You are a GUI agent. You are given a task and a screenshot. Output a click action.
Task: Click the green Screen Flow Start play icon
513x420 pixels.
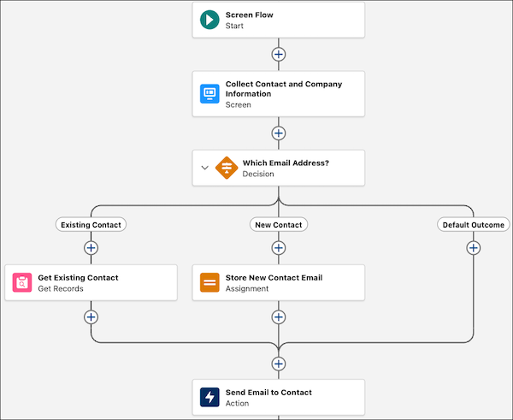pyautogui.click(x=209, y=20)
